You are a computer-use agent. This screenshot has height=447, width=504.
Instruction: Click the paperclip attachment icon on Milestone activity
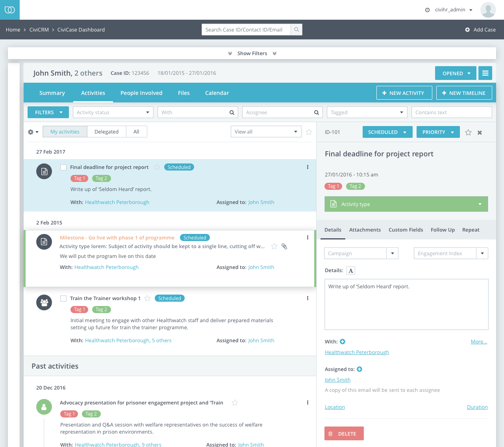tap(284, 246)
